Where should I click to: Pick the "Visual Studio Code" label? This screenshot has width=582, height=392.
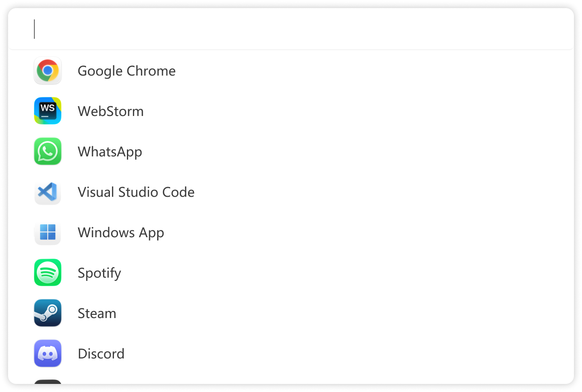pos(136,192)
